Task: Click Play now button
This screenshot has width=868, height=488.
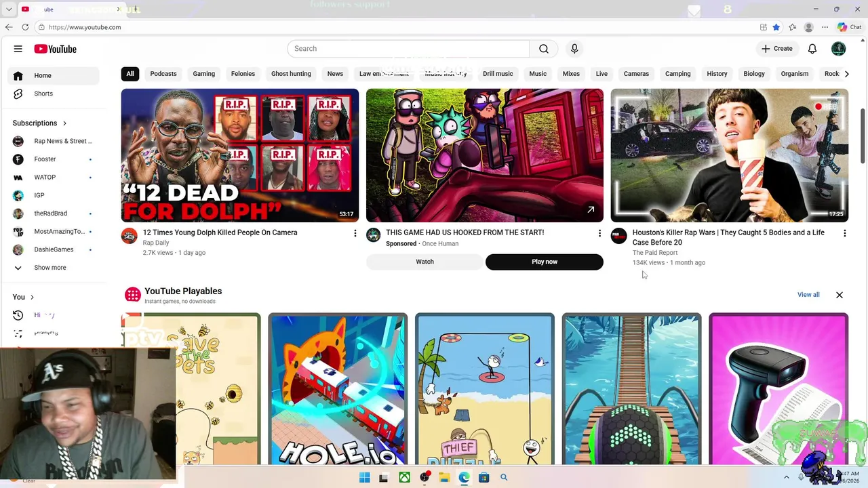Action: (x=545, y=262)
